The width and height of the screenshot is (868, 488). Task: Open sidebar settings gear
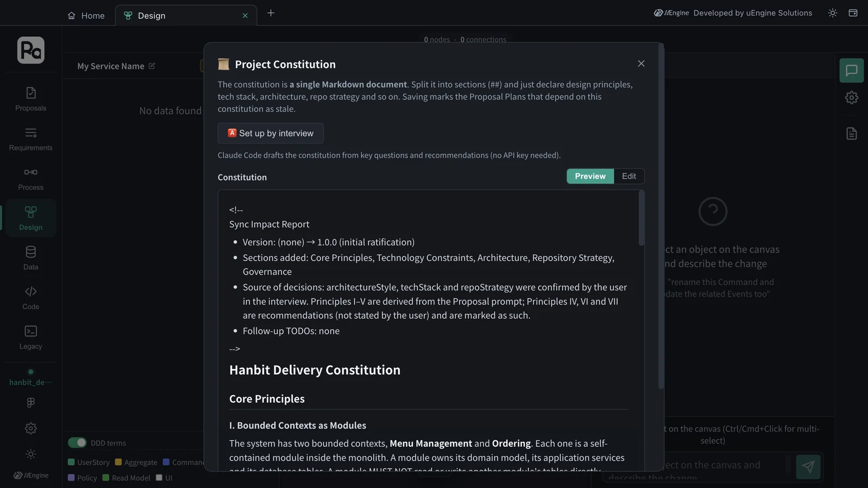[x=31, y=428]
